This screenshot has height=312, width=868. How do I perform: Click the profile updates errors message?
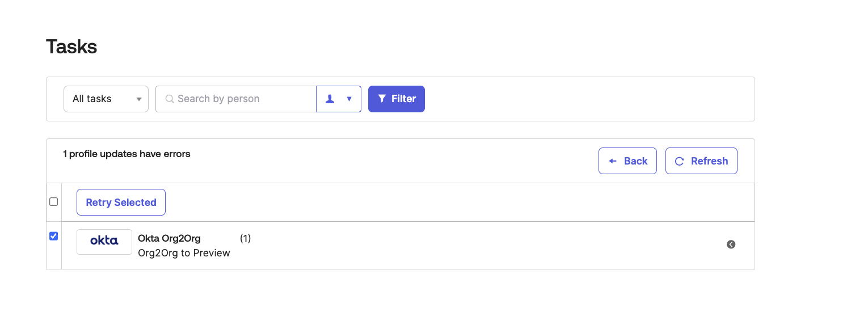click(127, 154)
